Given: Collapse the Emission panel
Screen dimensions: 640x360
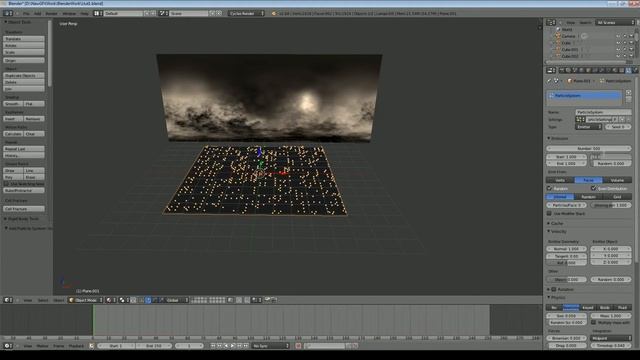Looking at the screenshot, I should (549, 138).
